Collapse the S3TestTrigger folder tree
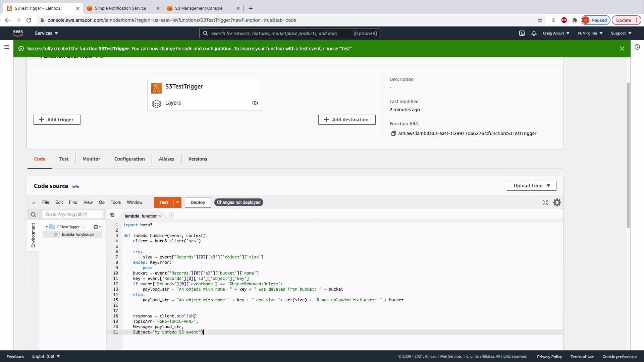Viewport: 644px width, 362px height. point(47,227)
